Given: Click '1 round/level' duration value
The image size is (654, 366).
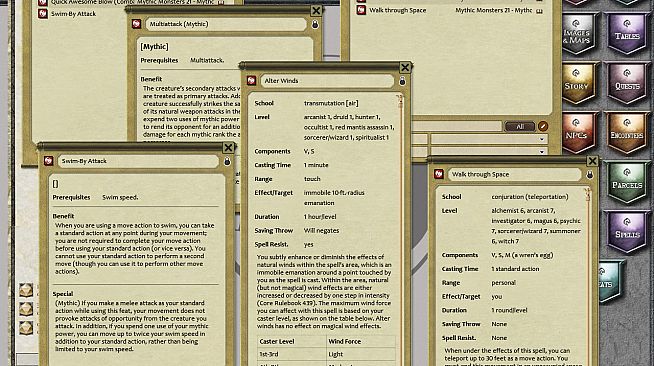Looking at the screenshot, I should tap(509, 310).
